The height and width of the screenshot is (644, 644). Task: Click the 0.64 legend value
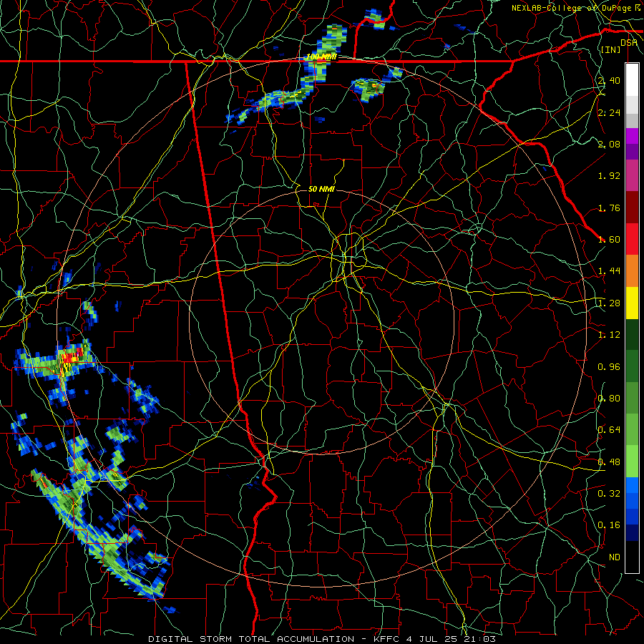tap(609, 430)
